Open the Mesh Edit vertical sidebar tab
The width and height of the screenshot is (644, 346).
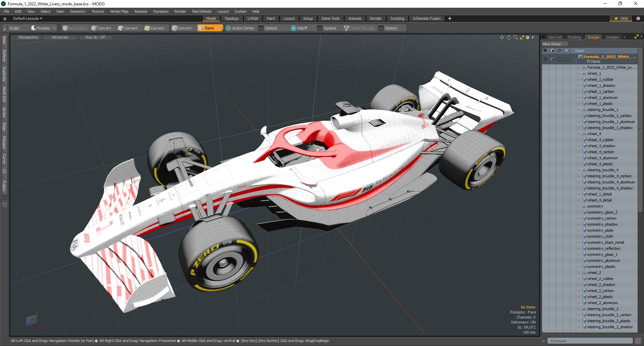[x=4, y=95]
